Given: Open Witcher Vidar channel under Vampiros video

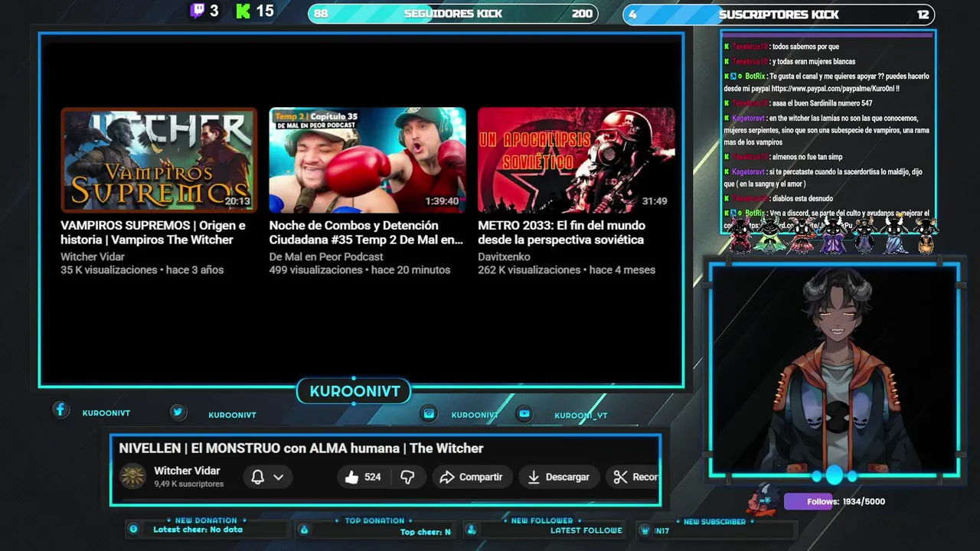Looking at the screenshot, I should (x=93, y=256).
